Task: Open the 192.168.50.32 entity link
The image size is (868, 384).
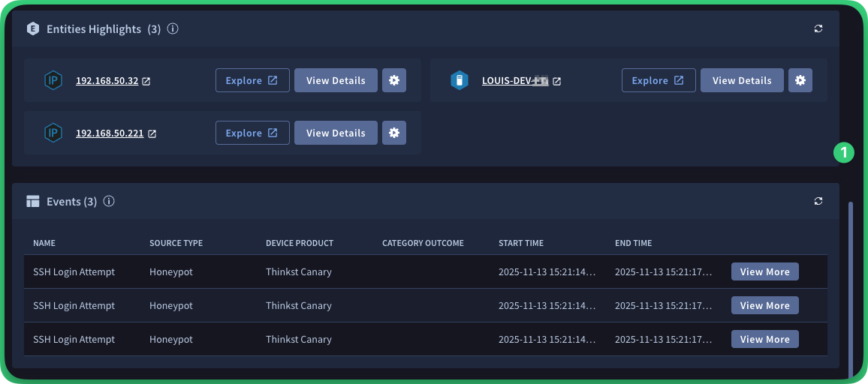Action: (x=107, y=81)
